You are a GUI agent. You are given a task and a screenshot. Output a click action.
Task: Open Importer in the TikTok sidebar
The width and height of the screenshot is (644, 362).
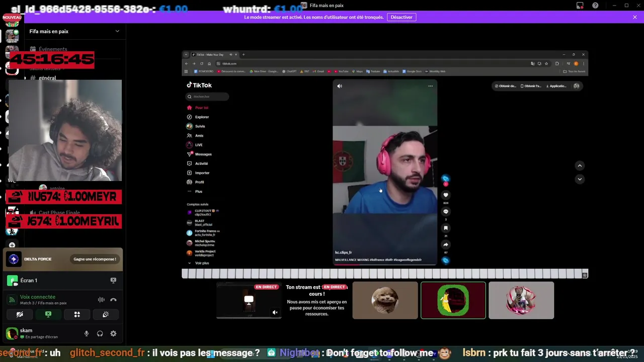pyautogui.click(x=198, y=173)
